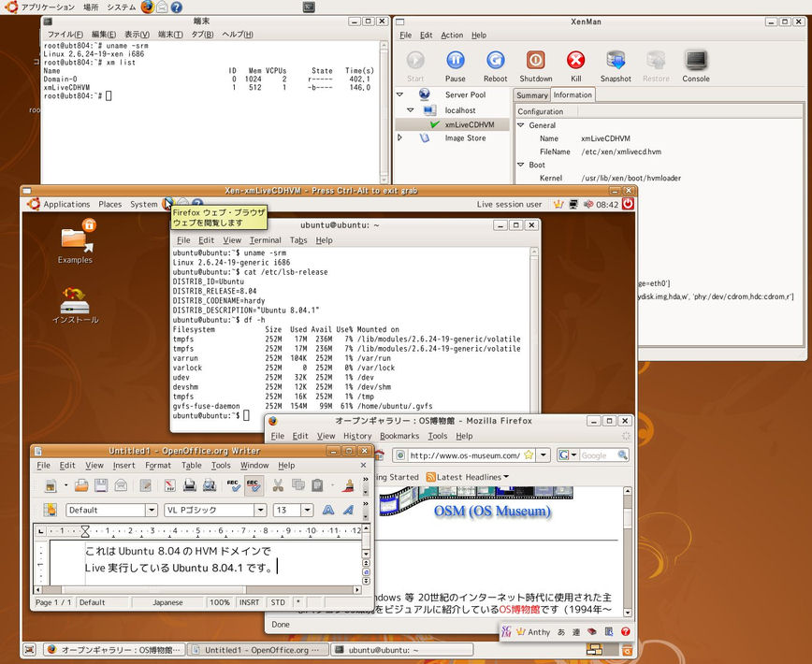The height and width of the screenshot is (664, 812).
Task: Click the Firefox launcher in top host panel
Action: click(147, 7)
